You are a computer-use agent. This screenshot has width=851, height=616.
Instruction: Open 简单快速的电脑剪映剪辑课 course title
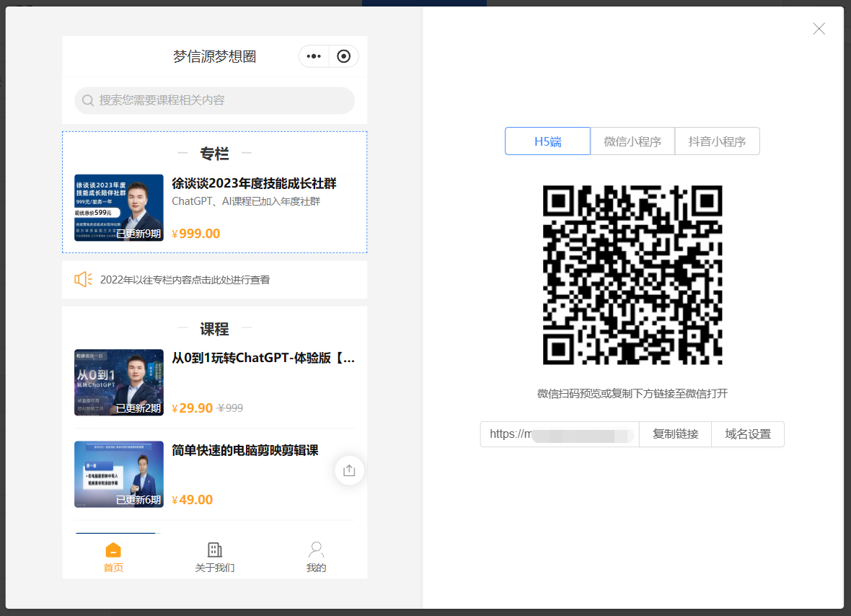coord(245,451)
